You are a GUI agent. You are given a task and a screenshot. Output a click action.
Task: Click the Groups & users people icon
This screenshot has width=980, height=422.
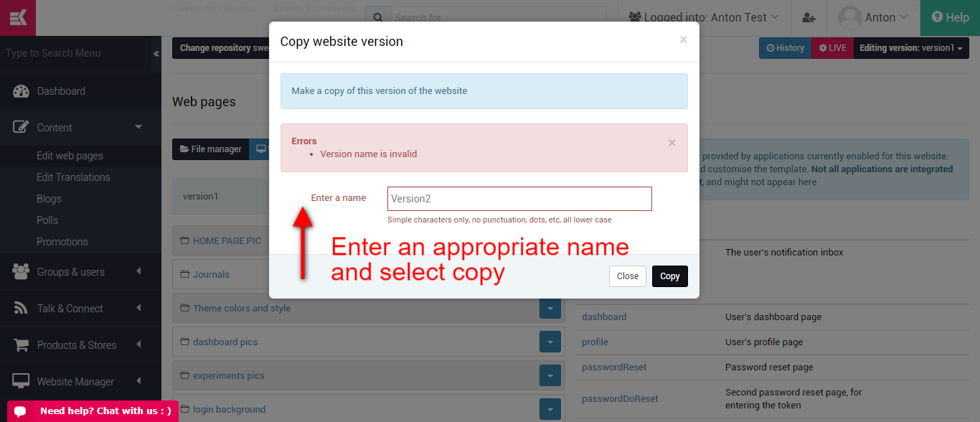point(21,272)
